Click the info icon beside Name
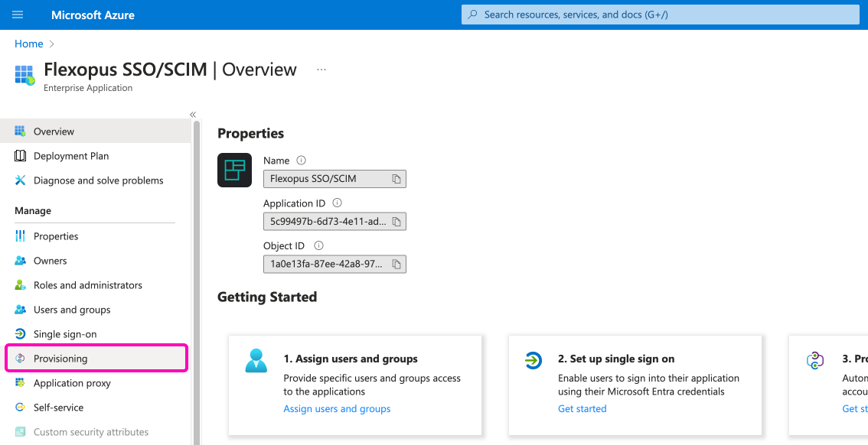 click(x=301, y=161)
